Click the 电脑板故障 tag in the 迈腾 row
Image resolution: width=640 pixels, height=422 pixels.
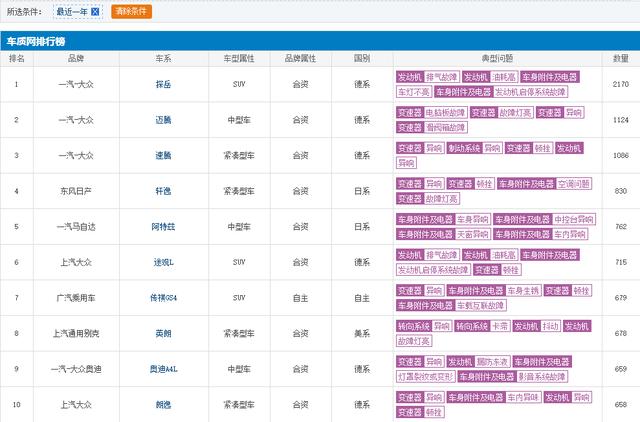(x=445, y=113)
